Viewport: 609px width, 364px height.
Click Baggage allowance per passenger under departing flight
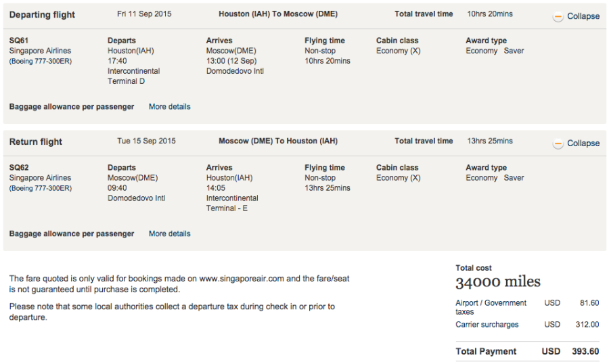point(72,107)
